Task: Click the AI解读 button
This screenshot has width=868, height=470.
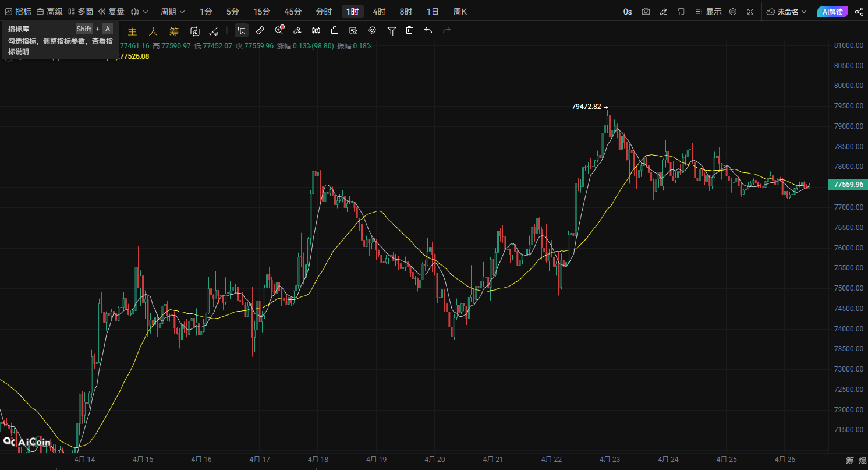Action: tap(832, 12)
